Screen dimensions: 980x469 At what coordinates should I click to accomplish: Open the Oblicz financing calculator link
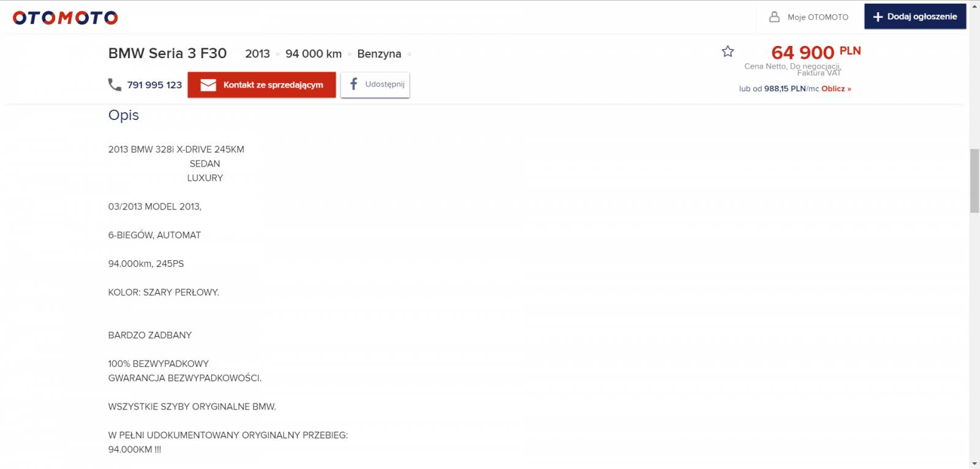pos(836,89)
